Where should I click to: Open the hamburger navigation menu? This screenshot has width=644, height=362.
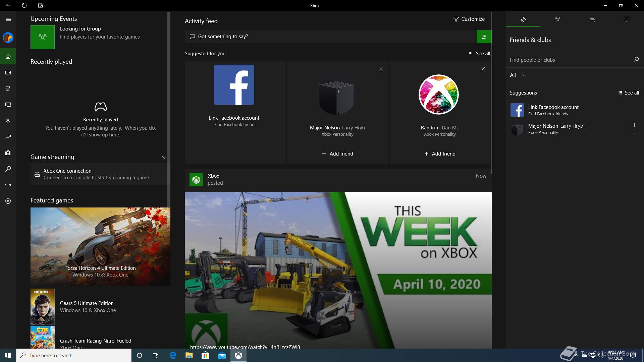point(8,19)
